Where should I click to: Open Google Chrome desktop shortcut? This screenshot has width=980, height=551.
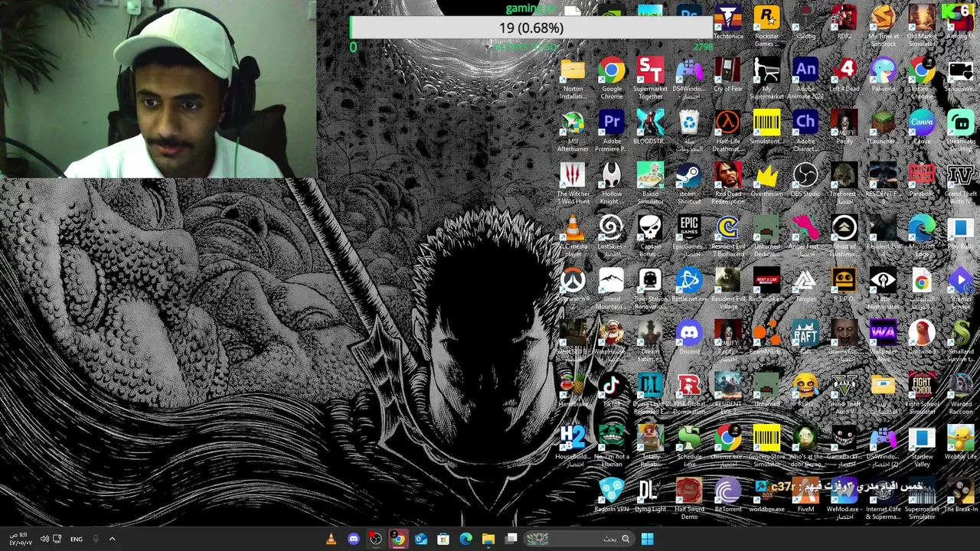[x=611, y=78]
